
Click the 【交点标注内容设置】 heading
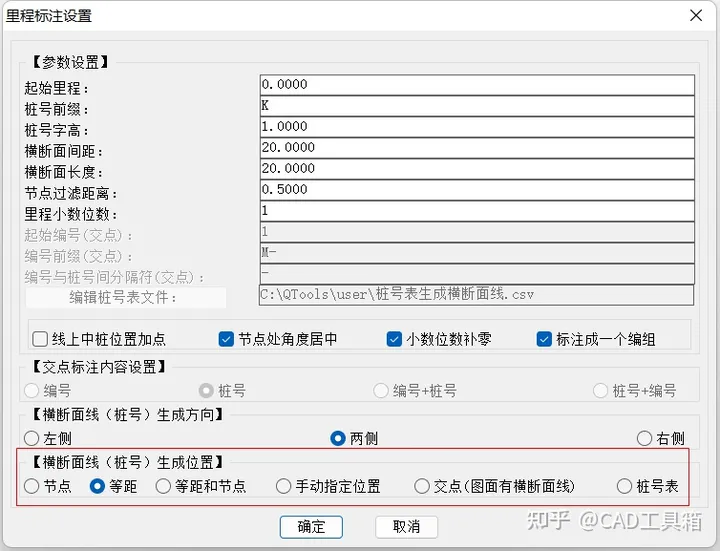pos(98,367)
